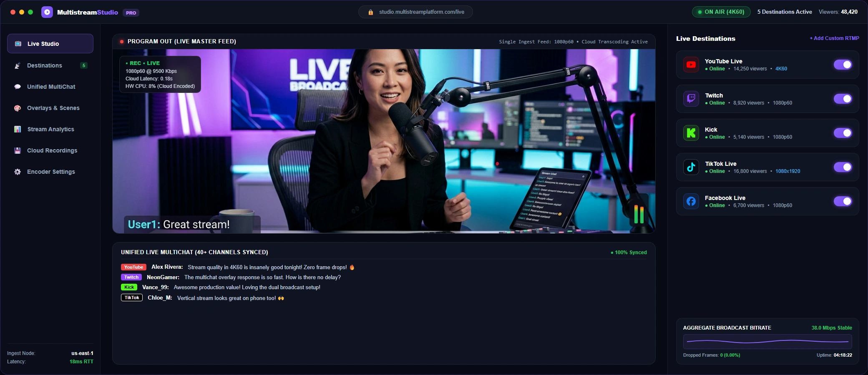Click the REC • LIVE stats overlay box

(160, 75)
